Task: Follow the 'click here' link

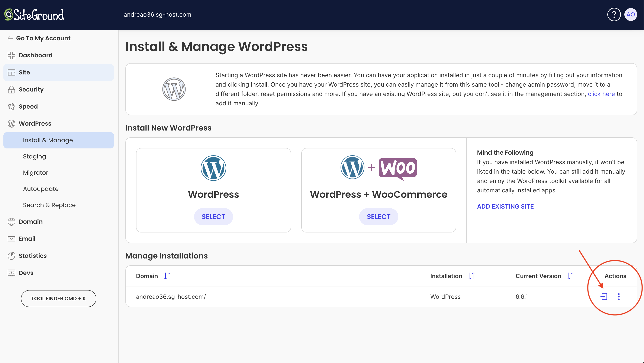Action: pyautogui.click(x=601, y=94)
